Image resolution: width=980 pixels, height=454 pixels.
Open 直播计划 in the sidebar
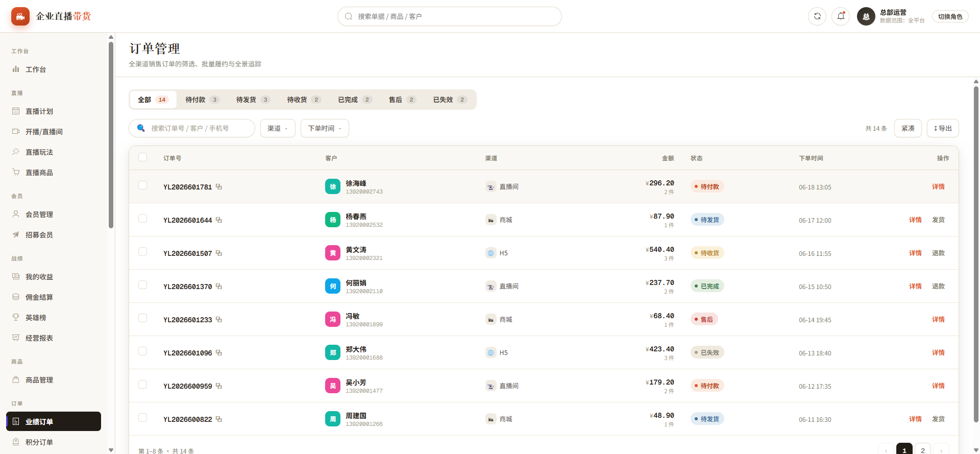[x=54, y=111]
